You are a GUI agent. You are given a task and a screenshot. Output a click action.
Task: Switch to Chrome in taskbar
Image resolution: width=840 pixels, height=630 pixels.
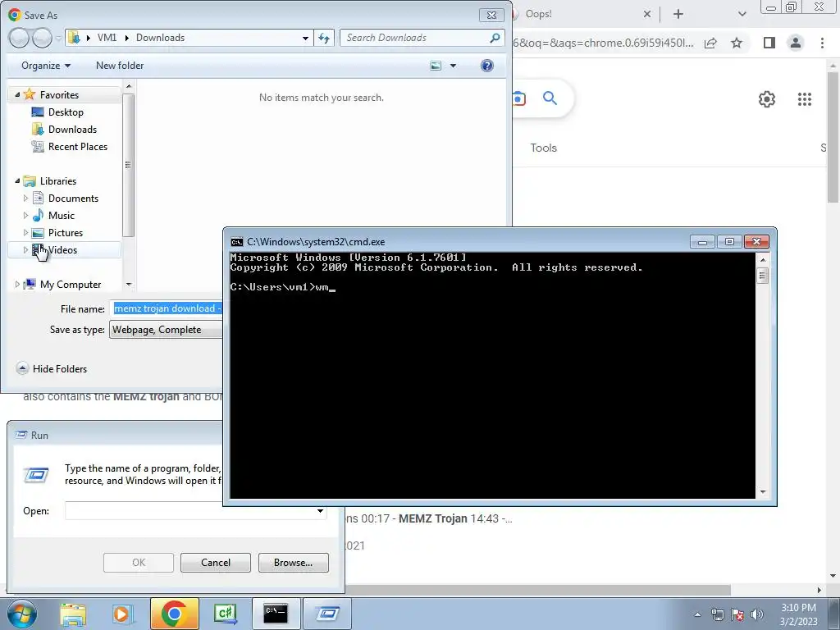174,614
